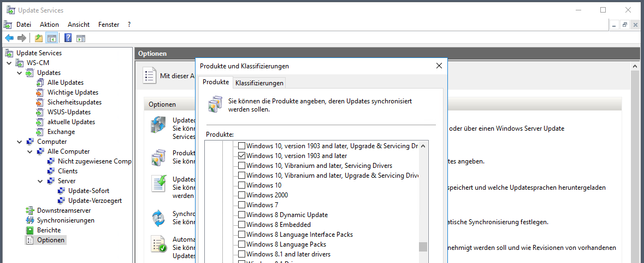Screen dimensions: 644x263
Task: Select the Update-Sofort group
Action: coord(88,191)
